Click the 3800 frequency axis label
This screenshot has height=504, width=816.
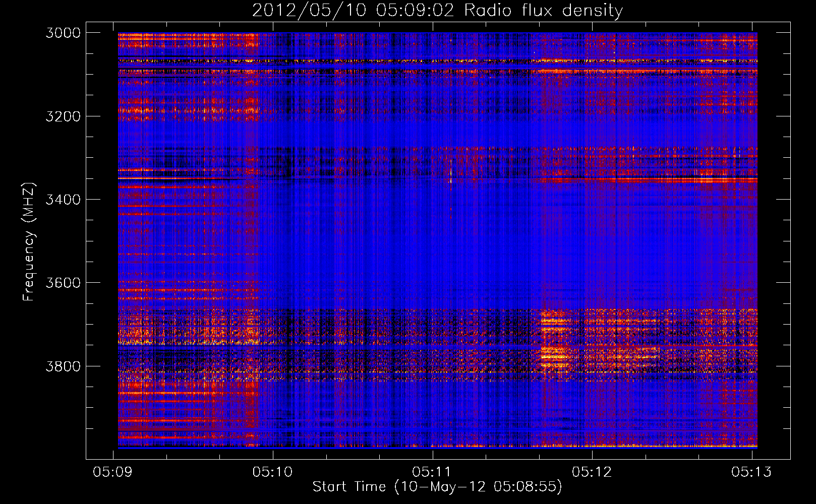click(x=63, y=366)
